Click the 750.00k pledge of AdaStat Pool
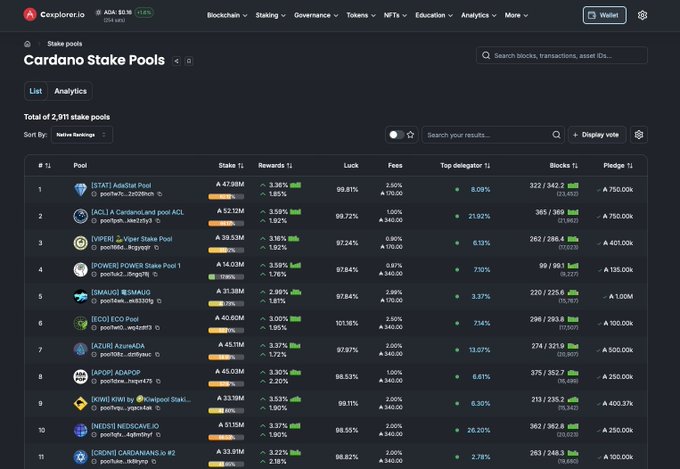680x469 pixels. click(x=618, y=190)
